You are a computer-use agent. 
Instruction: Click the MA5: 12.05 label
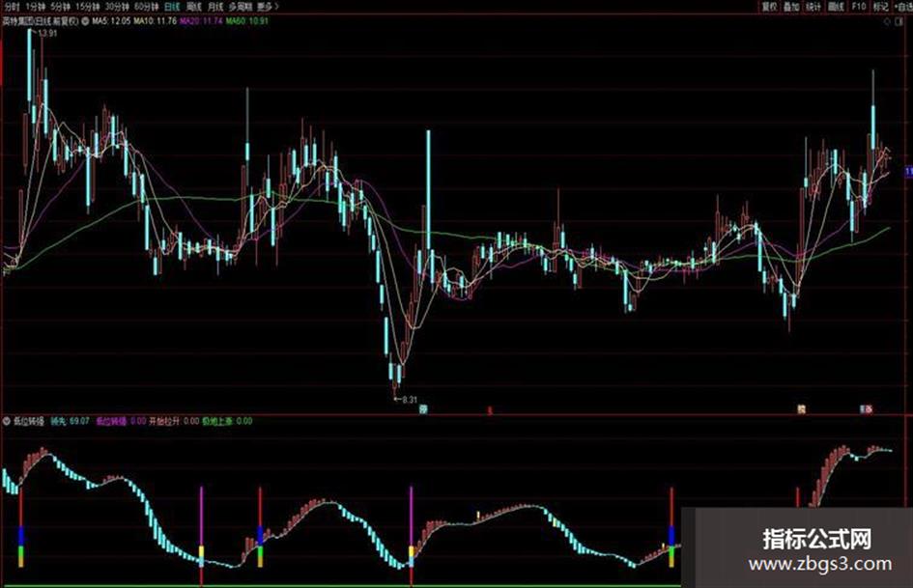click(111, 21)
